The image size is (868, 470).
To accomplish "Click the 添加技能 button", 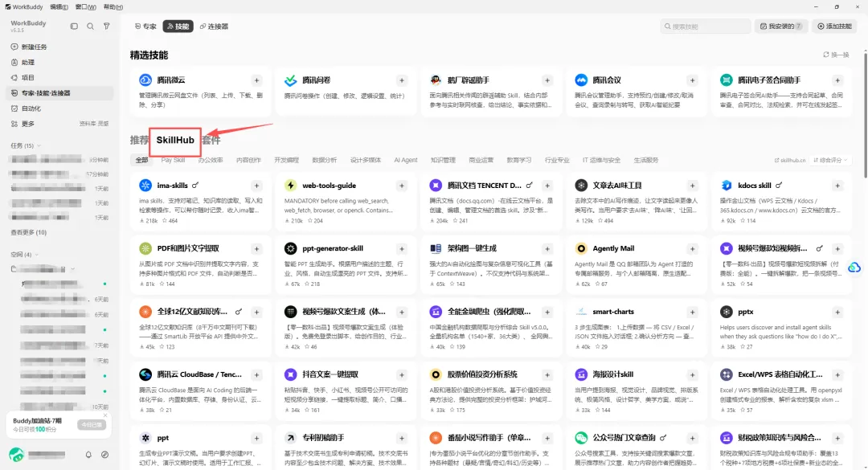I will click(834, 26).
